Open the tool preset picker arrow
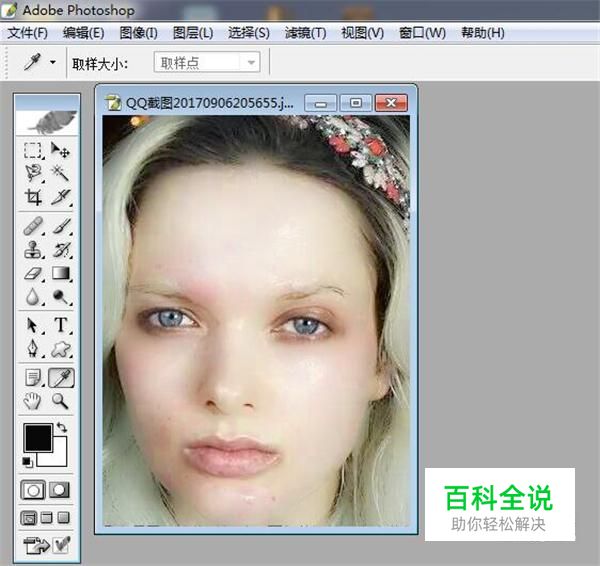Image resolution: width=600 pixels, height=566 pixels. (x=53, y=62)
